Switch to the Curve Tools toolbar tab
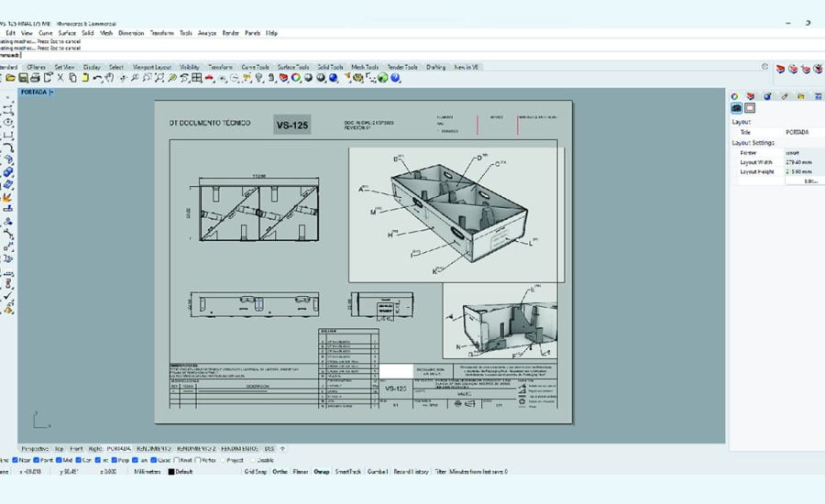This screenshot has width=825, height=504. point(255,67)
